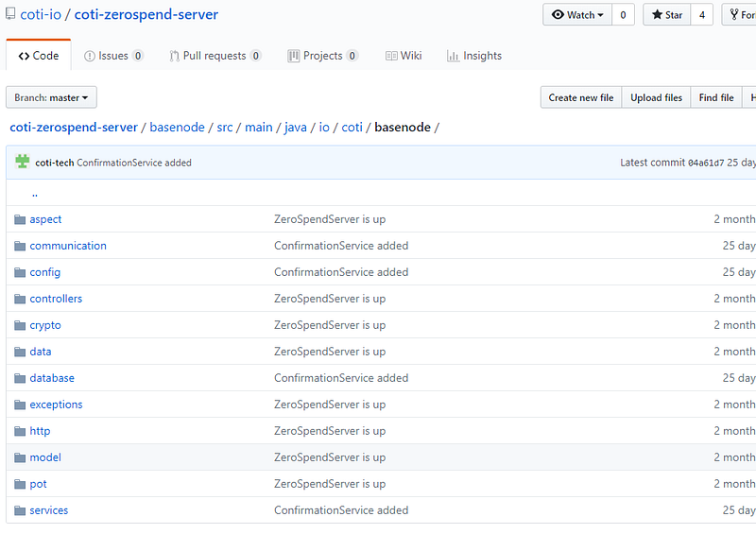Go to first basenode breadcrumb link

click(x=177, y=128)
